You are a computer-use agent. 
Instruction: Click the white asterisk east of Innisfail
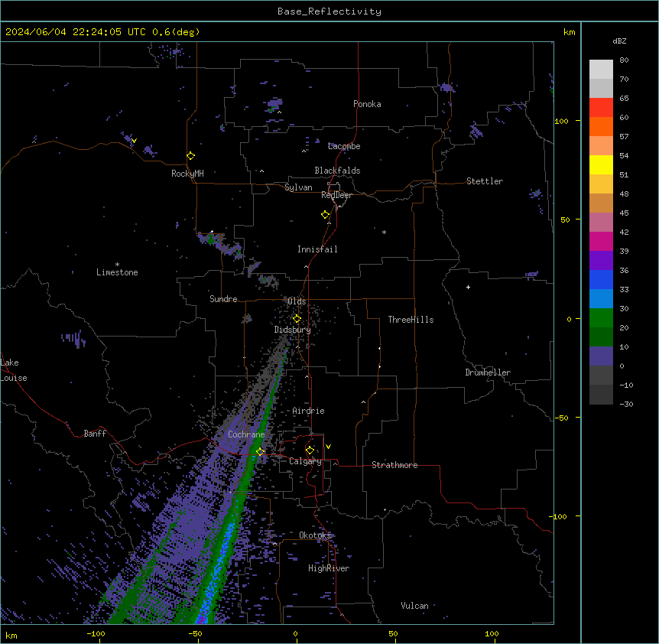click(384, 232)
